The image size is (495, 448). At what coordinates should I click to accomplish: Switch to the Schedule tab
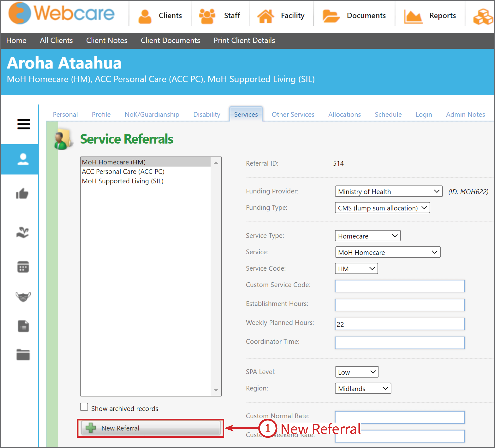pos(388,114)
